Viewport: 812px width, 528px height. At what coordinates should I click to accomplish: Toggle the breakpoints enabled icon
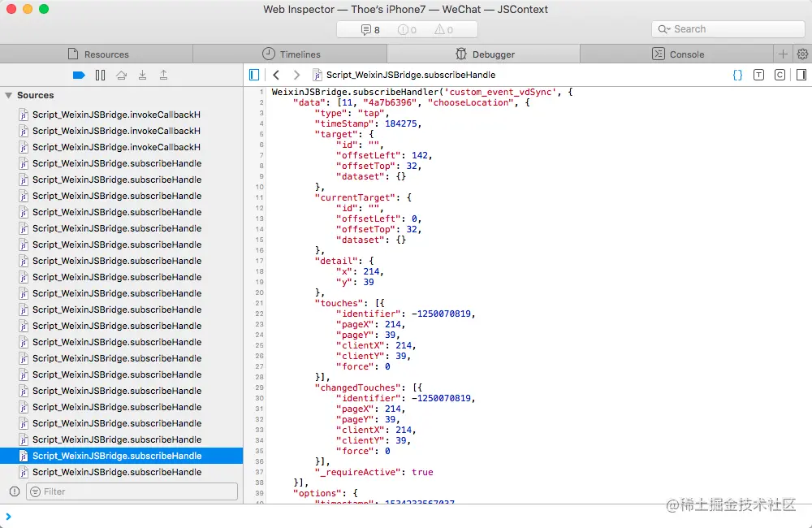coord(79,75)
